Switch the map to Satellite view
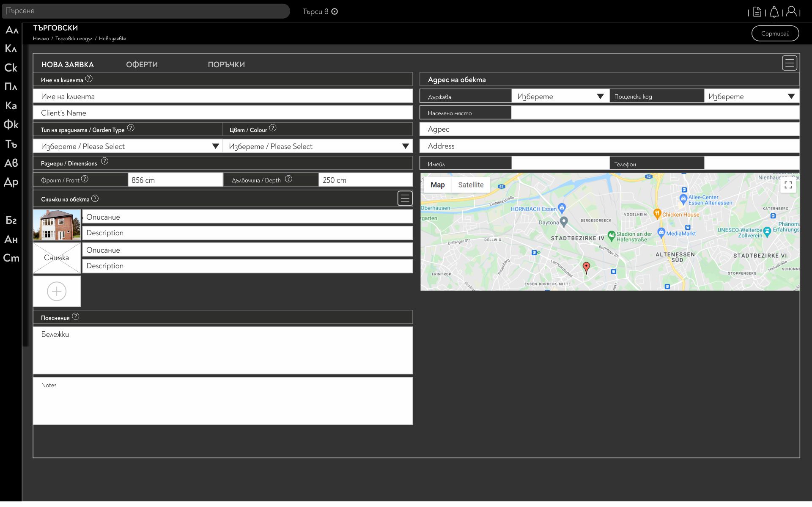 [x=470, y=185]
